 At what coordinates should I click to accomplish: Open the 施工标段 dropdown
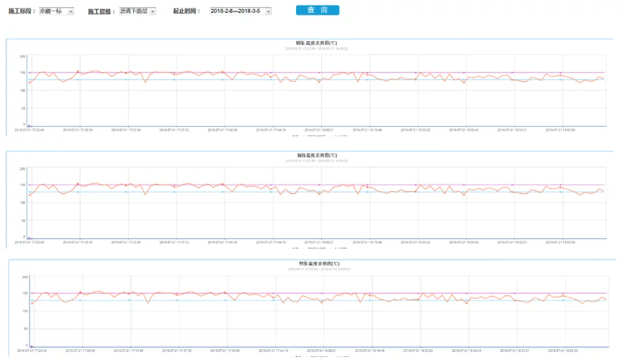coord(57,11)
